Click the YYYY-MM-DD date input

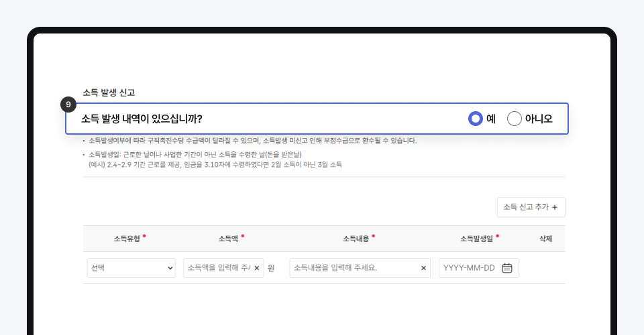(470, 268)
